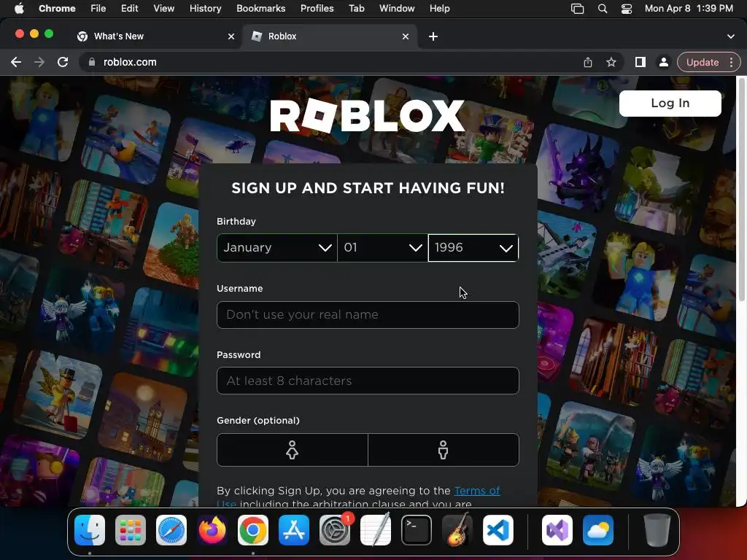The height and width of the screenshot is (560, 747).
Task: Click the Username input field
Action: click(368, 315)
